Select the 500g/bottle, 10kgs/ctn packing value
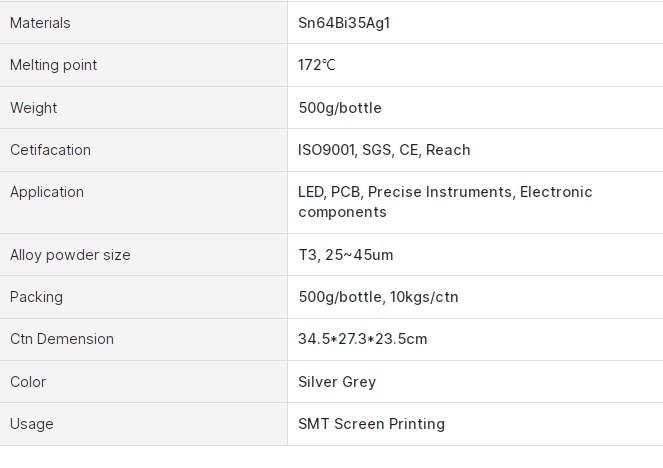Image resolution: width=663 pixels, height=468 pixels. coord(378,297)
